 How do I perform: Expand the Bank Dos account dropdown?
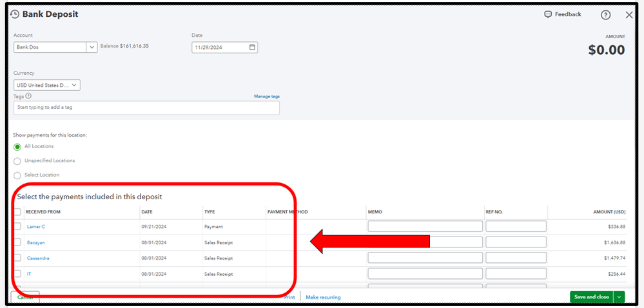point(92,47)
